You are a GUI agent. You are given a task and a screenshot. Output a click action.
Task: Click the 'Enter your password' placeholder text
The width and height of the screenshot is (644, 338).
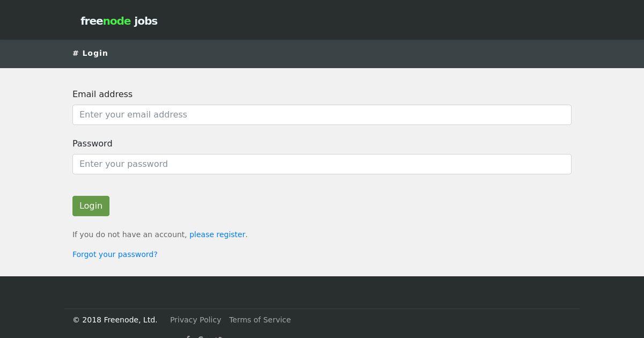click(x=123, y=164)
